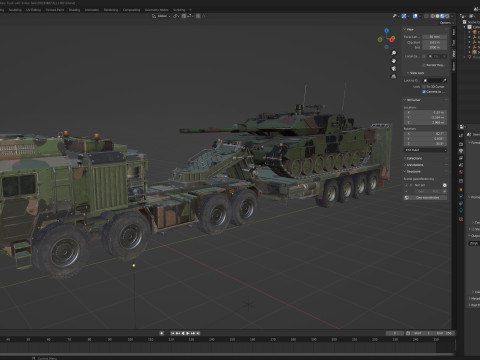480x360 pixels.
Task: Toggle X-ray mode in viewport header
Action: (426, 16)
